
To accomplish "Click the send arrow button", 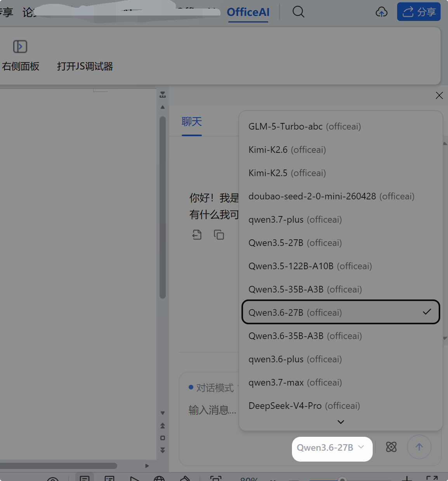I will tap(419, 447).
